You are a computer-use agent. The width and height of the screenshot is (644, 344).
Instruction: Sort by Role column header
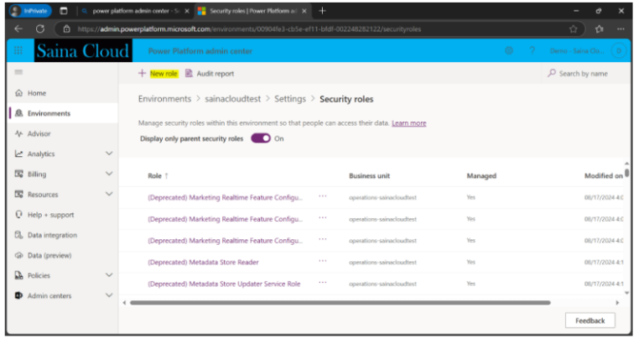click(158, 176)
